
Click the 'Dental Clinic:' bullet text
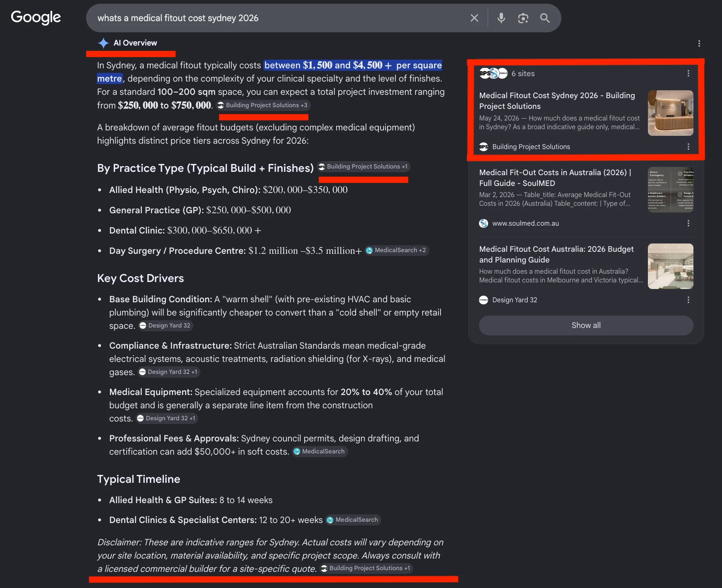pyautogui.click(x=137, y=231)
